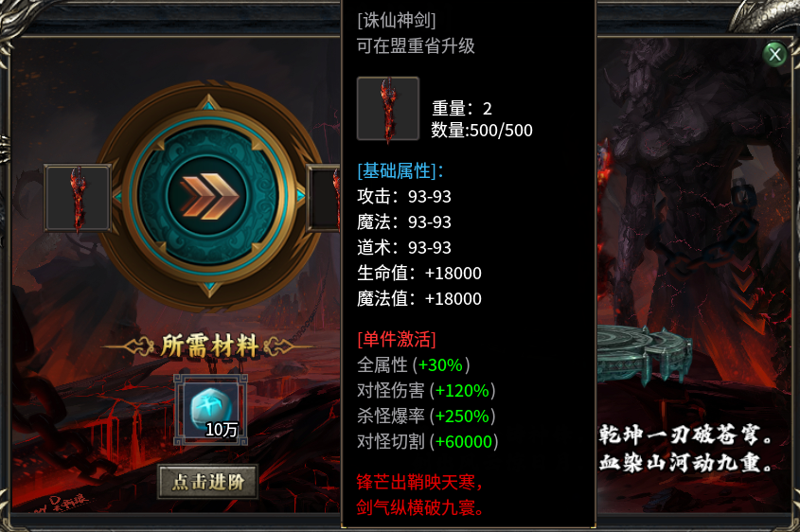Viewport: 800px width, 532px height.
Task: Select the upgraded sword slot right of emblem
Action: (324, 198)
